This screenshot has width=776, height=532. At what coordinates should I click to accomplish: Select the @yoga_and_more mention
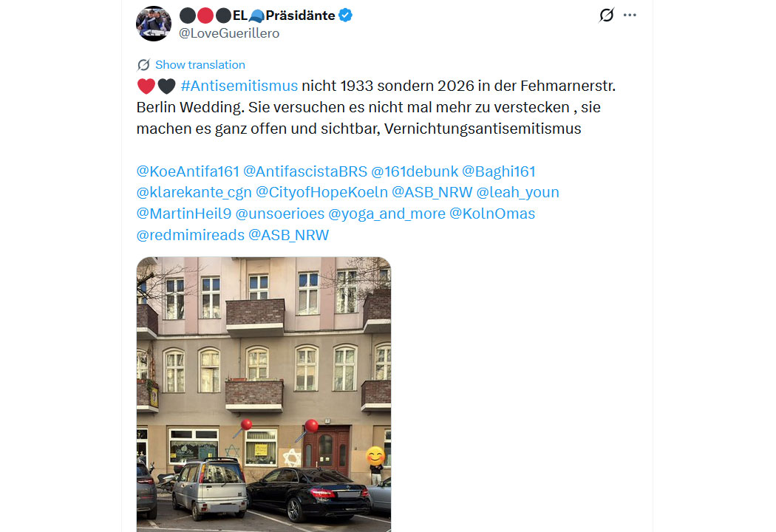[387, 214]
